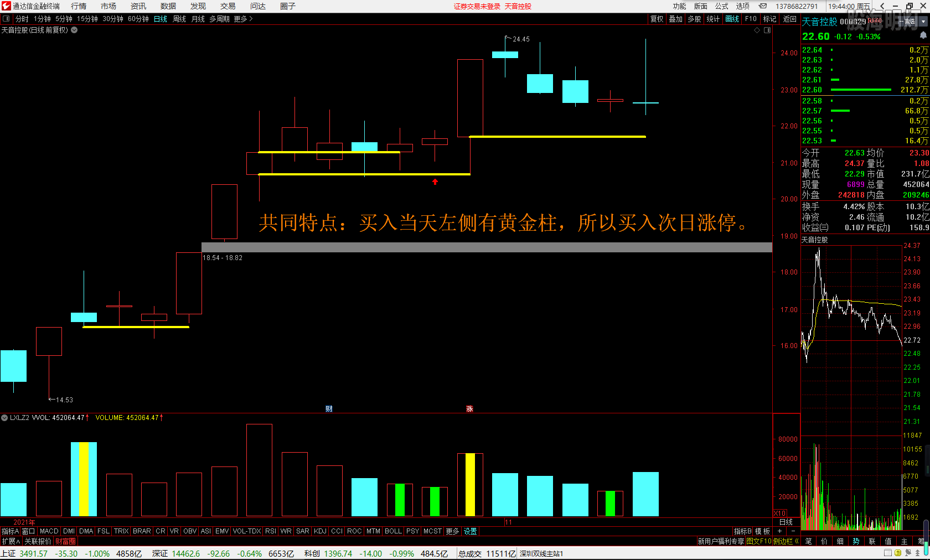Viewport: 930px width, 560px height.
Task: Toggle the 多股 multi-stock view
Action: point(695,19)
